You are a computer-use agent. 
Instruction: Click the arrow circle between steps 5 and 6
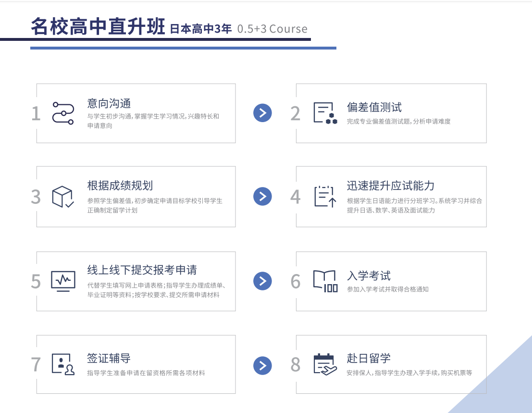262,281
